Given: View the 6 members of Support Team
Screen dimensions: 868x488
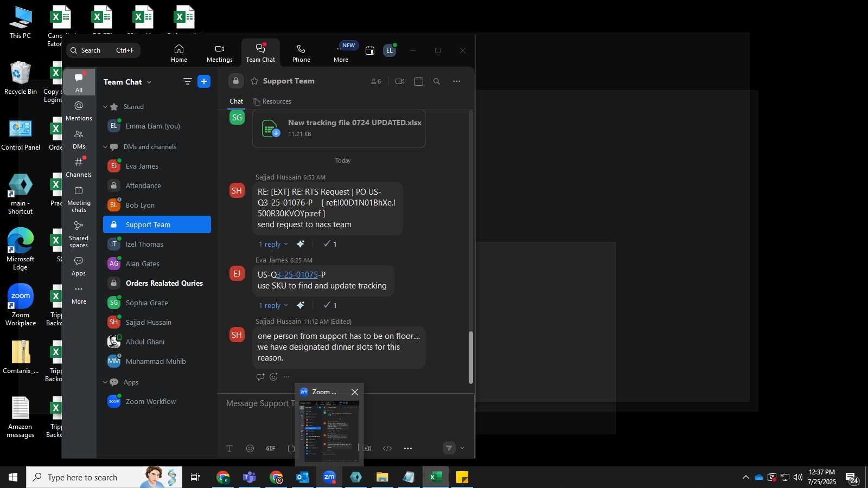Looking at the screenshot, I should [x=376, y=81].
